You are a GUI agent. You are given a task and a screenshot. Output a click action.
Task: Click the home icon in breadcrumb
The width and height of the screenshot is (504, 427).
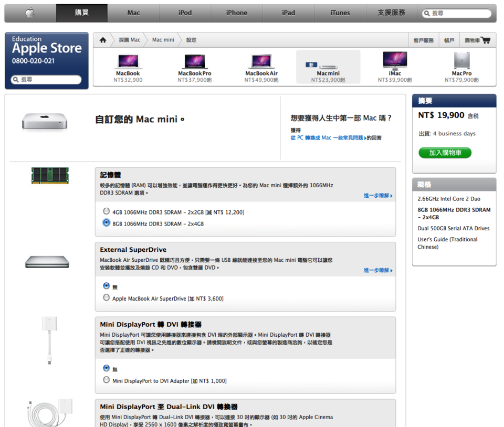click(103, 40)
